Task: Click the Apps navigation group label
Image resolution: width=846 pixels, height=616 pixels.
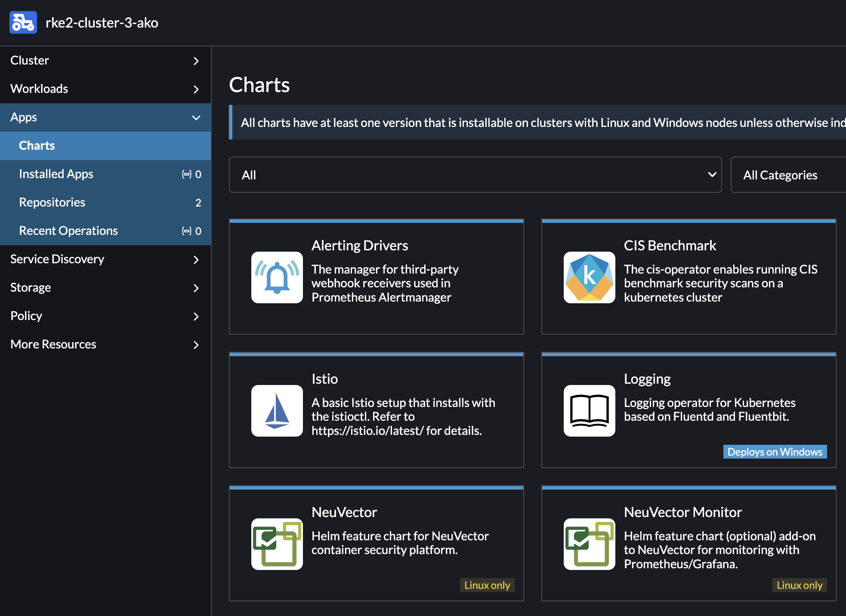Action: coord(24,117)
